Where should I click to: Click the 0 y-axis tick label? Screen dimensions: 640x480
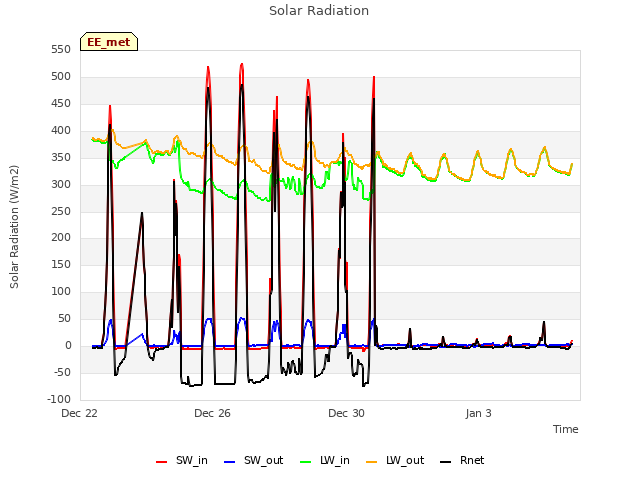[68, 345]
